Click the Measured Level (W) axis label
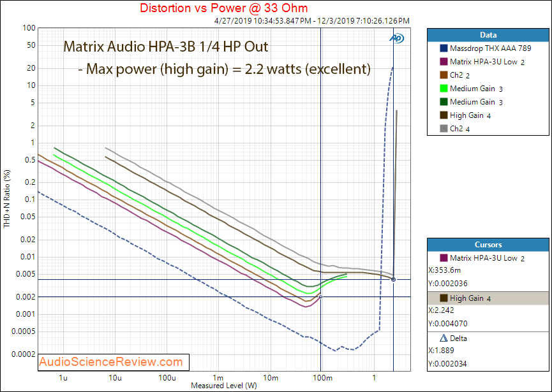Viewport: 552px width, 392px height. pyautogui.click(x=224, y=386)
